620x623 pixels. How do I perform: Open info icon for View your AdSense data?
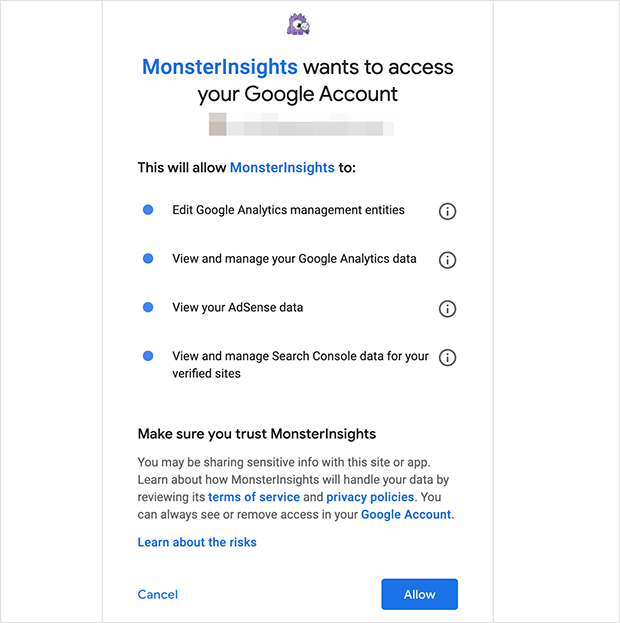tap(447, 309)
